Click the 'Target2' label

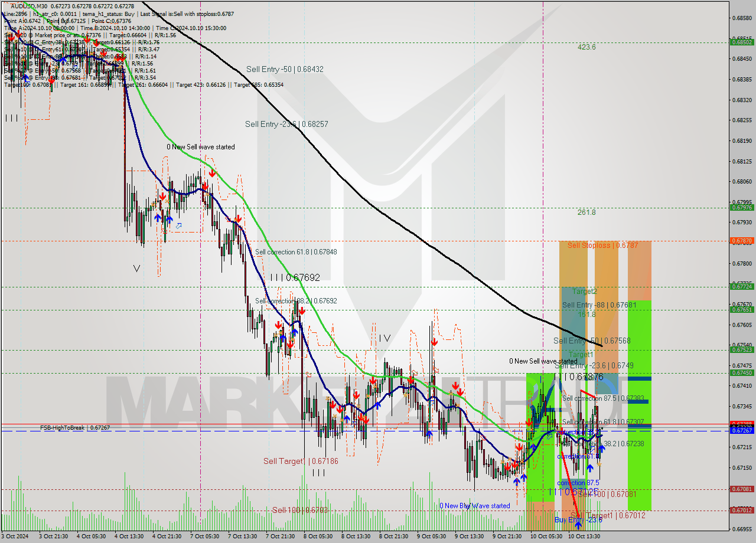(584, 292)
